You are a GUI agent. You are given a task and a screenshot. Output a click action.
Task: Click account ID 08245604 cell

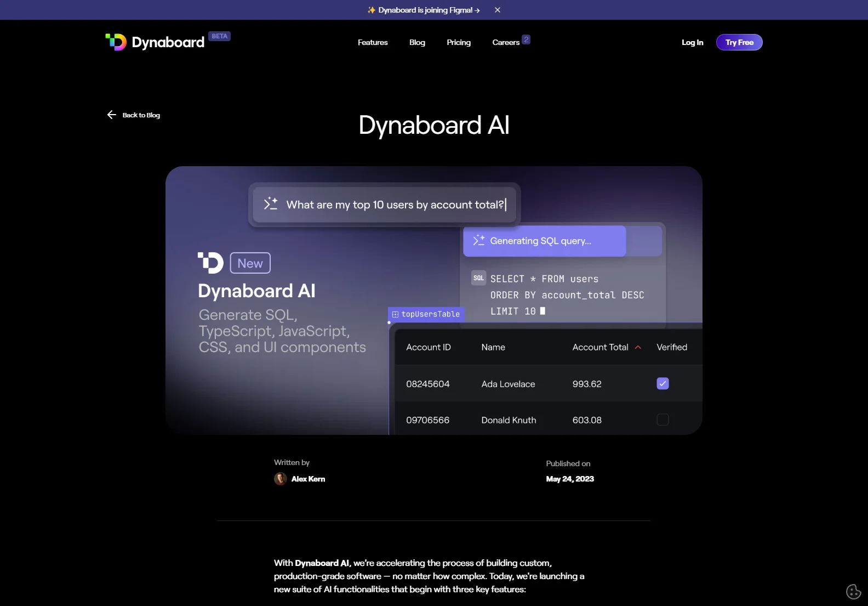pyautogui.click(x=428, y=384)
